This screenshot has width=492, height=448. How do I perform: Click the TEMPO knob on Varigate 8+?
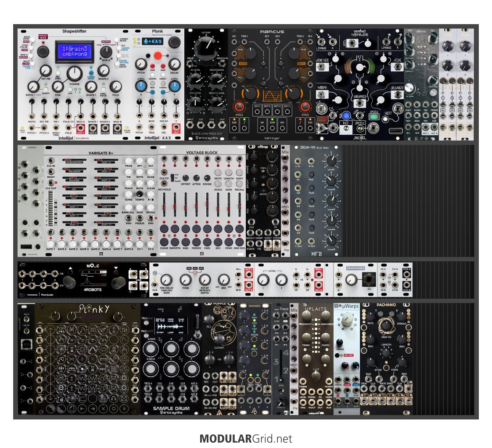[x=140, y=194]
